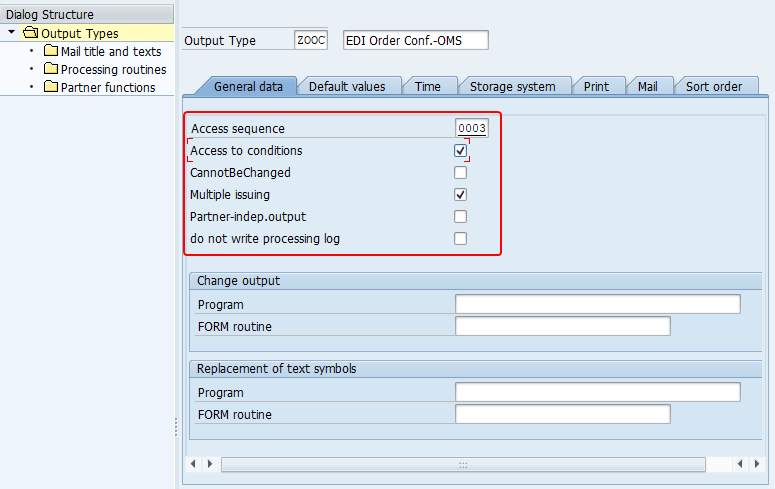Click the Dialog Structure header
This screenshot has width=775, height=489.
coord(87,14)
